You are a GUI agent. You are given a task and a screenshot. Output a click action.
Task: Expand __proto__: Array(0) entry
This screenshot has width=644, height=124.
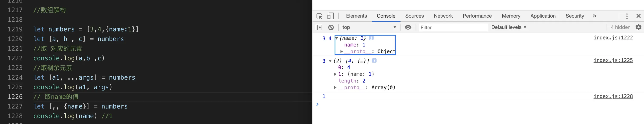[x=335, y=87]
